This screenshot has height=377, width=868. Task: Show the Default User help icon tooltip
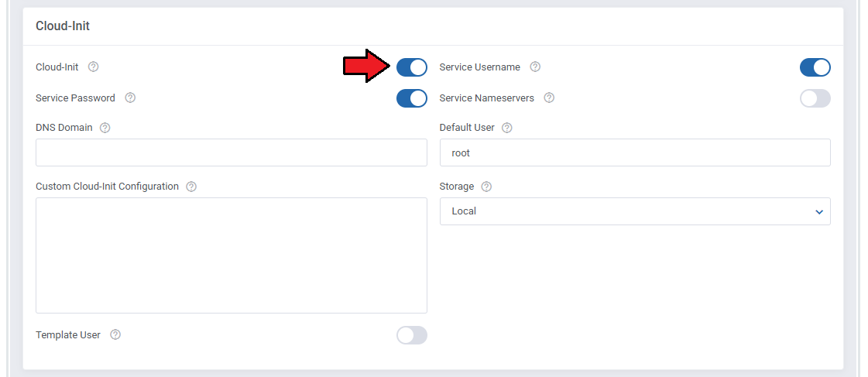[507, 128]
